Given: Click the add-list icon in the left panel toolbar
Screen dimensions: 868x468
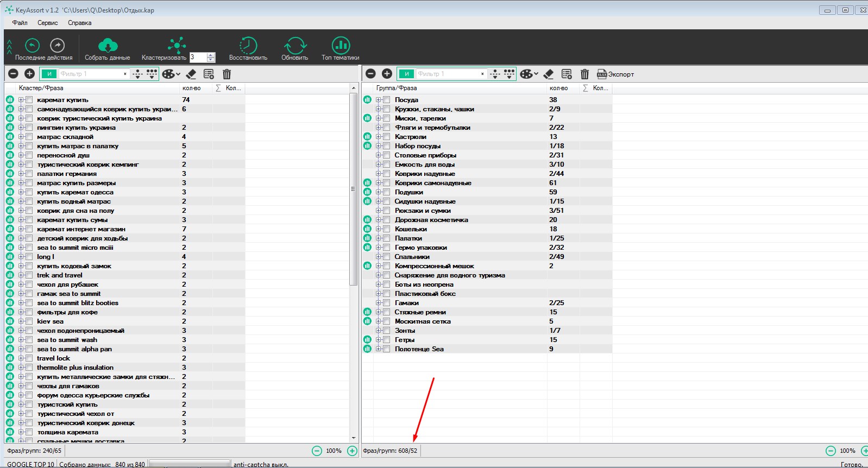Looking at the screenshot, I should point(209,74).
